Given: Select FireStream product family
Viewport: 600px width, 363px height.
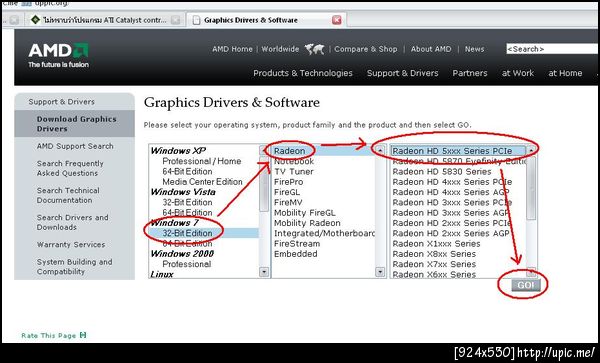Looking at the screenshot, I should point(297,244).
